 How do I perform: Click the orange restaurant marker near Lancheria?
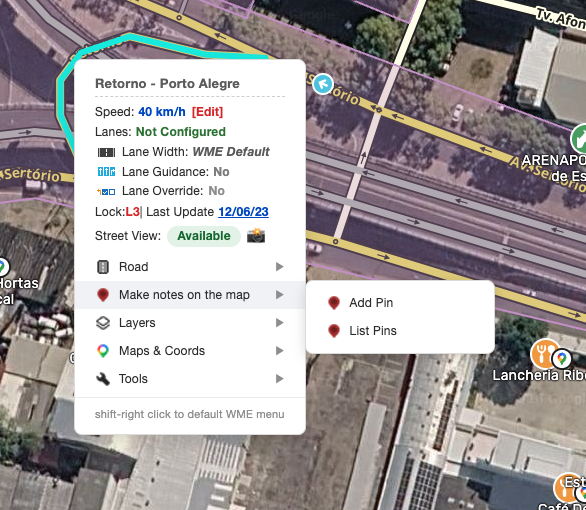coord(543,353)
